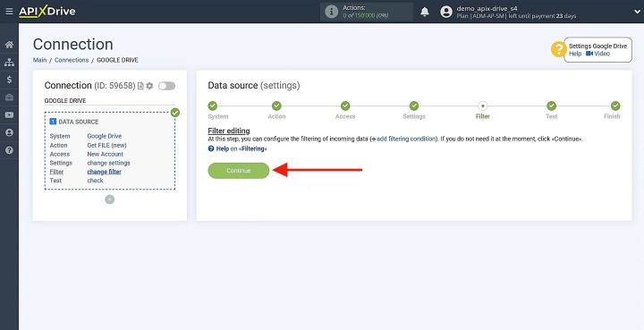
Task: Click the actions info icon
Action: pyautogui.click(x=332, y=12)
